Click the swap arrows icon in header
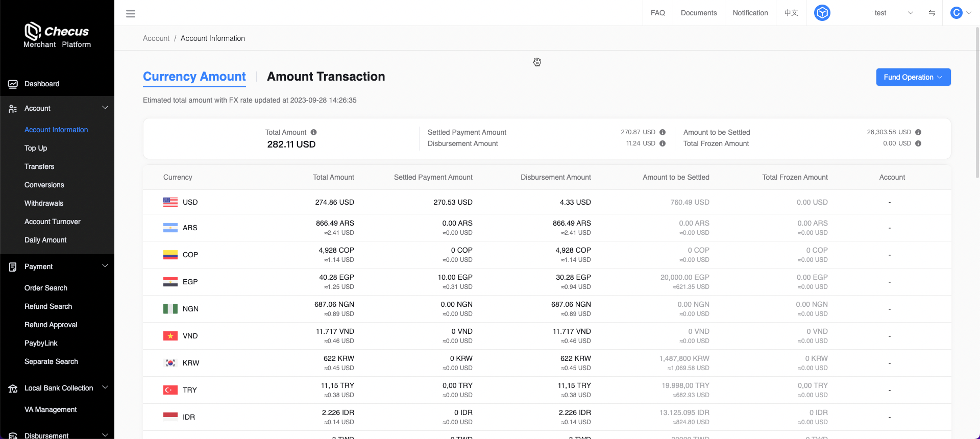The height and width of the screenshot is (439, 980). 932,13
